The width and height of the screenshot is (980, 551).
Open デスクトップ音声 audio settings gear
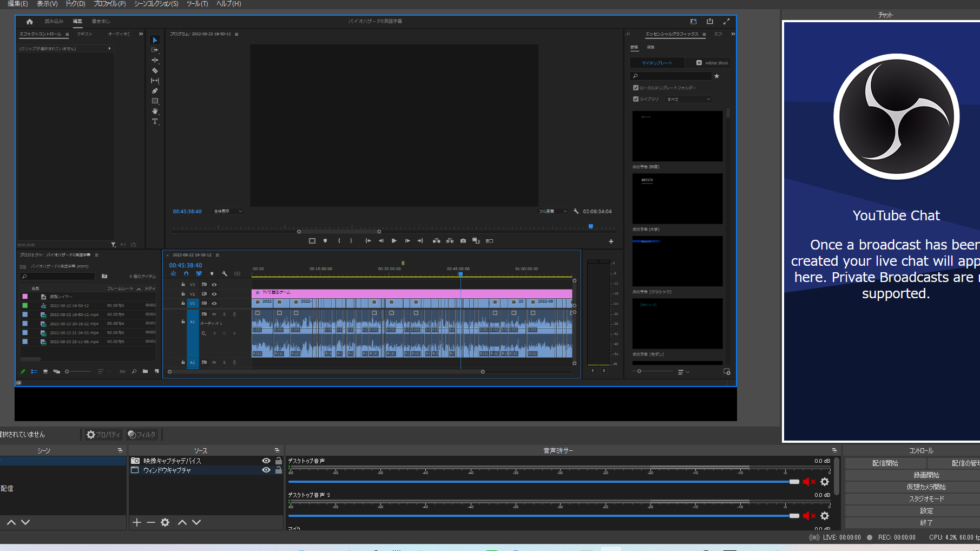pyautogui.click(x=825, y=482)
